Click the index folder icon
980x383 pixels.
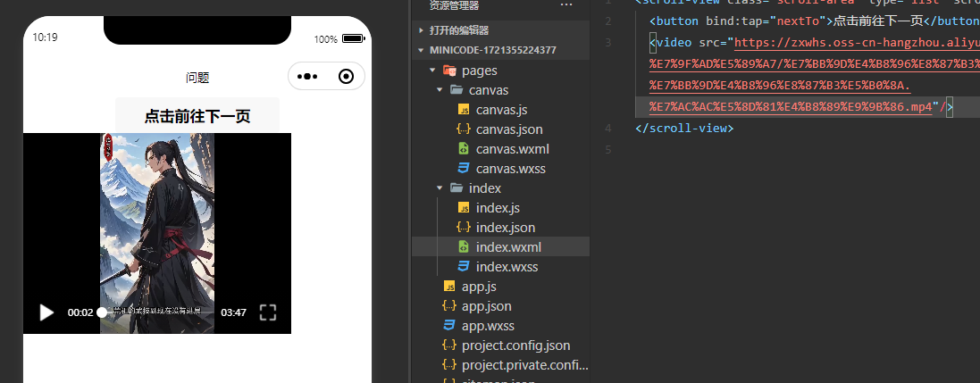tap(456, 188)
